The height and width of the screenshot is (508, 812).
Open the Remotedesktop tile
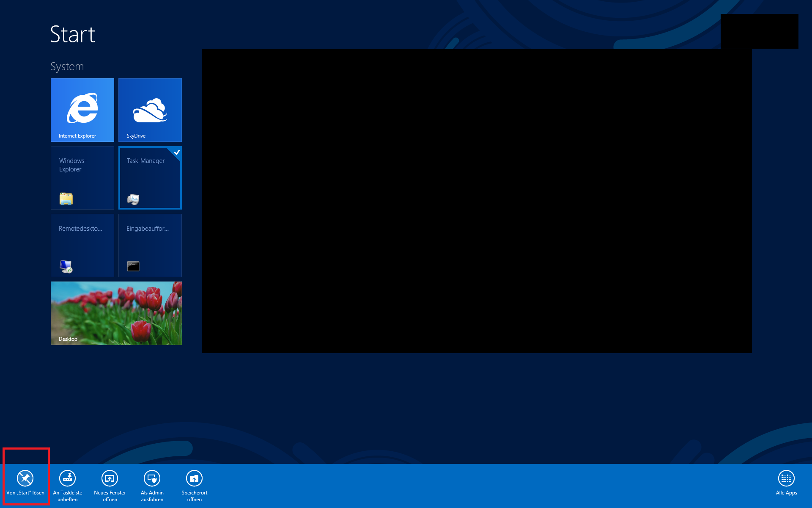pos(82,245)
